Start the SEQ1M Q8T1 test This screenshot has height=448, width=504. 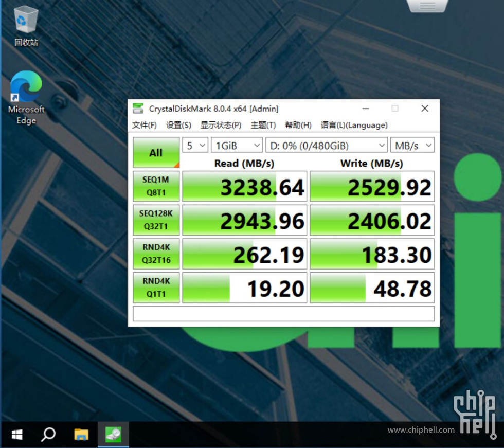point(156,186)
